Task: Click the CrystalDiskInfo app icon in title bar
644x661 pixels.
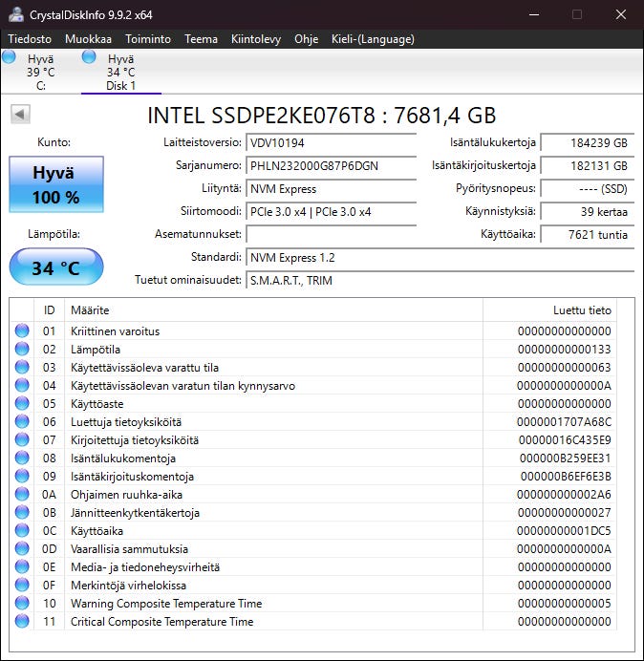Action: [15, 14]
